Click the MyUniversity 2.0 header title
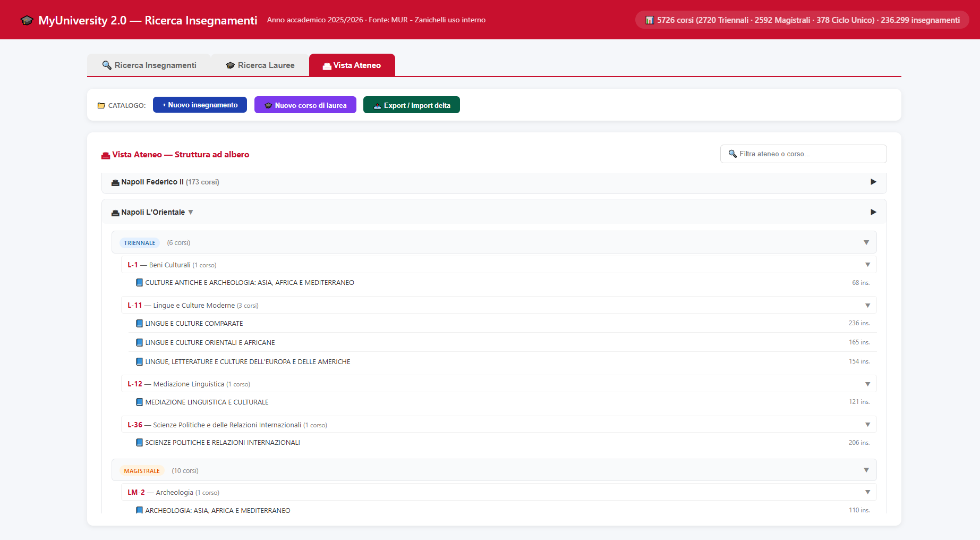Screen dimensions: 980x540 (x=148, y=20)
